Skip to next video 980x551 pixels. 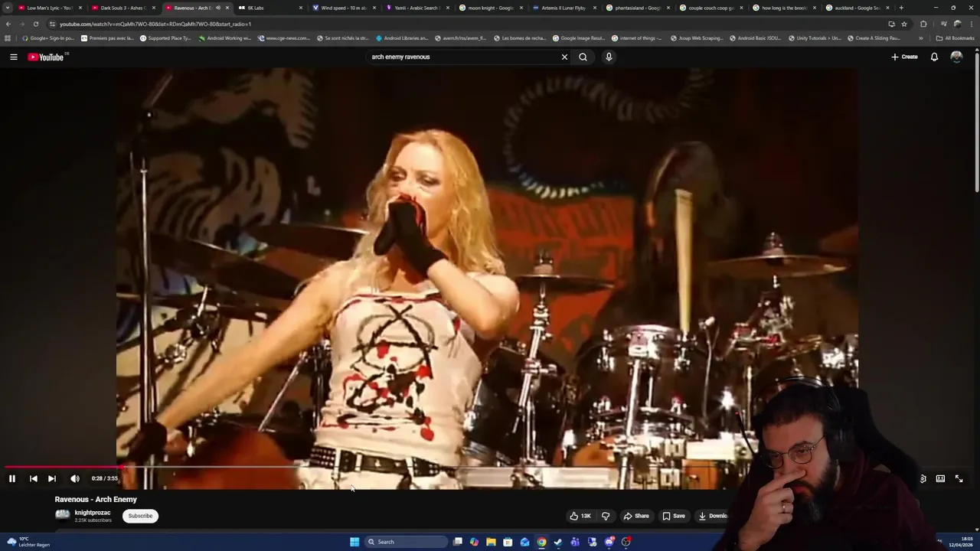point(52,478)
